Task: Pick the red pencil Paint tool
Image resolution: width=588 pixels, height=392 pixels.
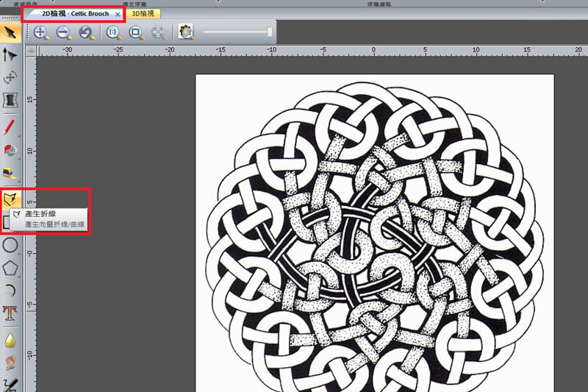Action: pyautogui.click(x=10, y=126)
